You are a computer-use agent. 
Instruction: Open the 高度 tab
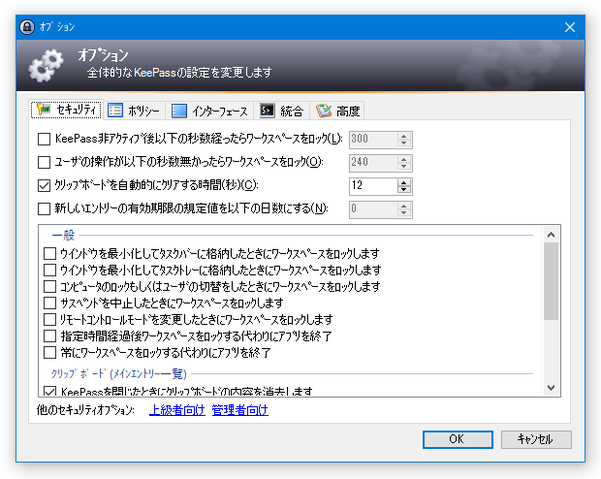click(x=337, y=111)
